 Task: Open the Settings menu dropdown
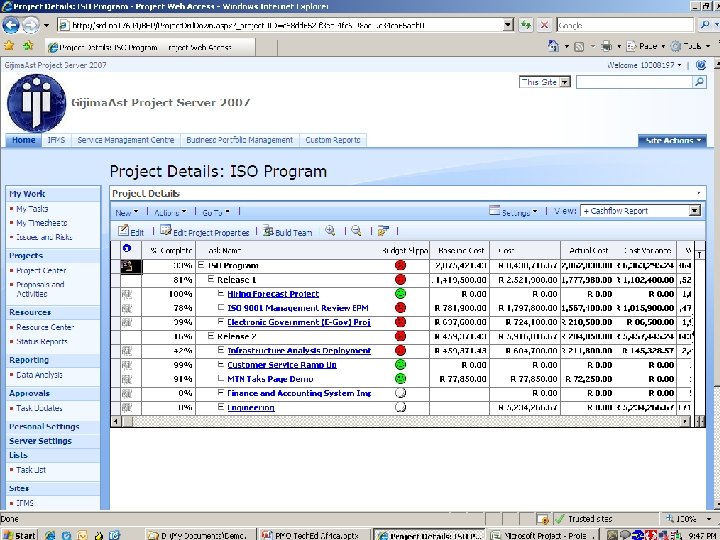[513, 211]
